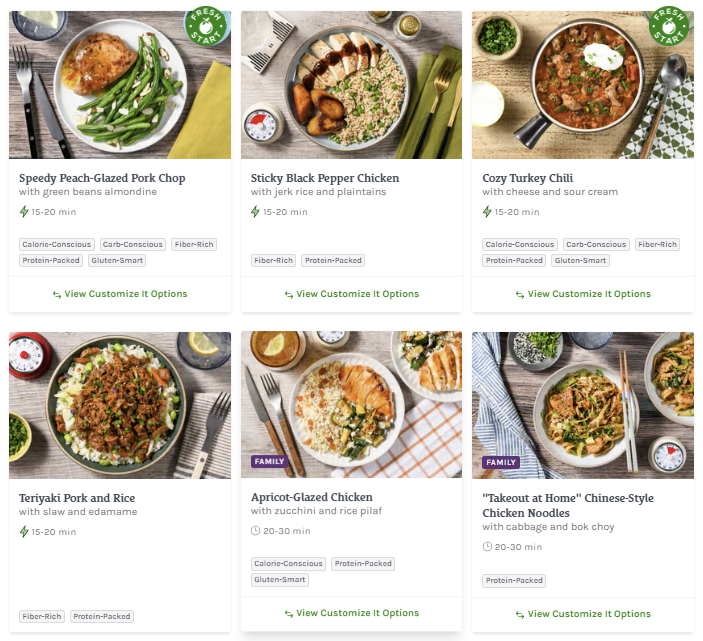Click lightning icon under Sticky Black Pepper Chicken
This screenshot has width=703, height=641.
coord(256,212)
